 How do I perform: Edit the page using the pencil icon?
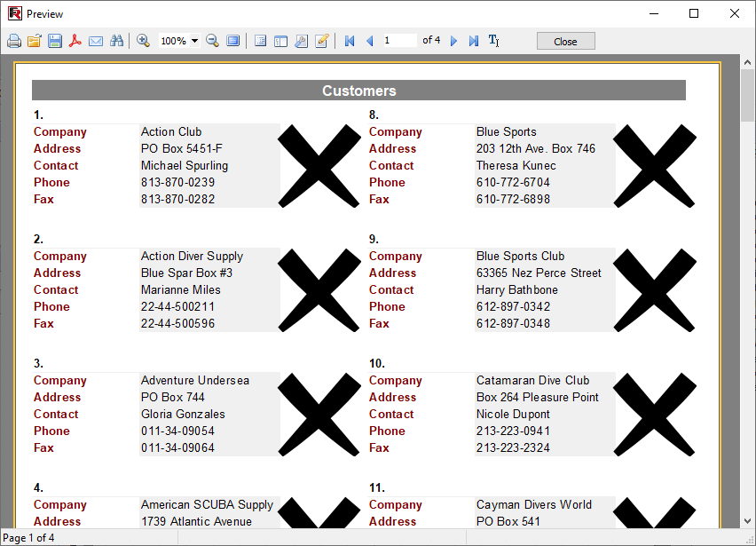coord(321,41)
